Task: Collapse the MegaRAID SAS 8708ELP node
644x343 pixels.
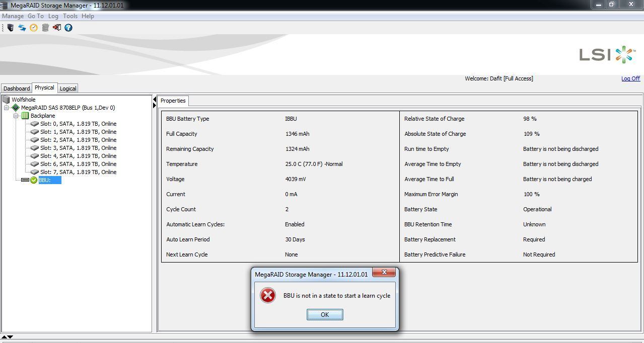Action: click(x=7, y=108)
